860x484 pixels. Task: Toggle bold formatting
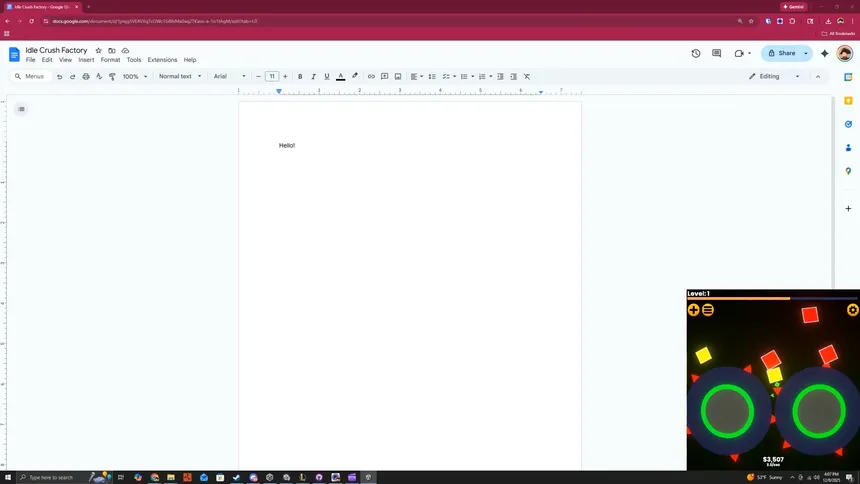tap(300, 76)
